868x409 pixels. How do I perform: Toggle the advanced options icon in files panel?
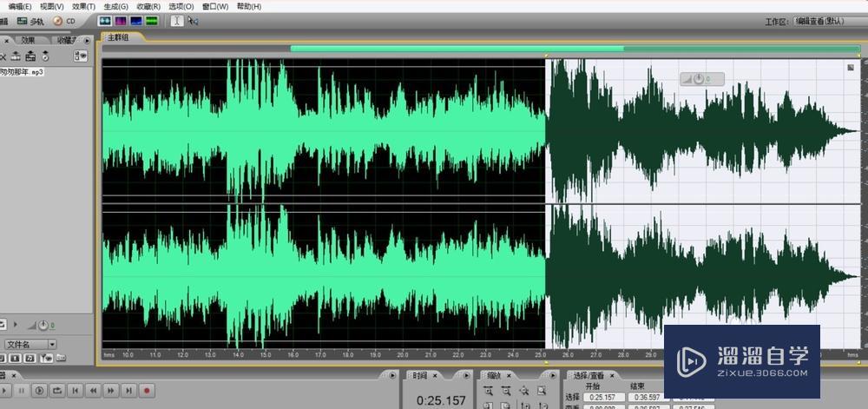pyautogui.click(x=81, y=56)
